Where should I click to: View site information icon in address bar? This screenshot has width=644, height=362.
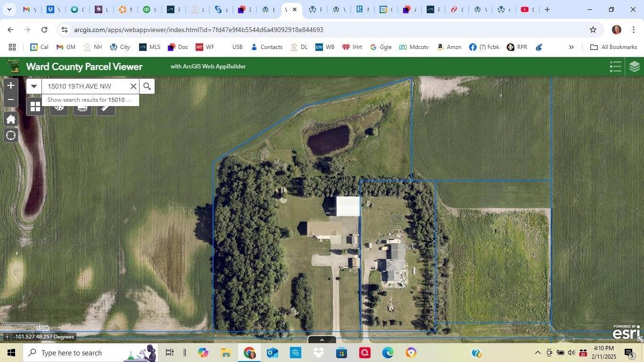65,30
